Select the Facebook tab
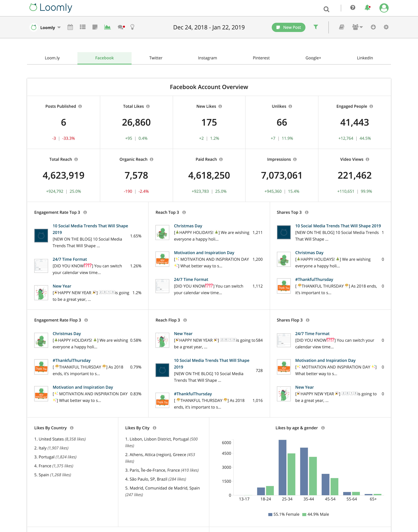The image size is (418, 532). (x=105, y=58)
